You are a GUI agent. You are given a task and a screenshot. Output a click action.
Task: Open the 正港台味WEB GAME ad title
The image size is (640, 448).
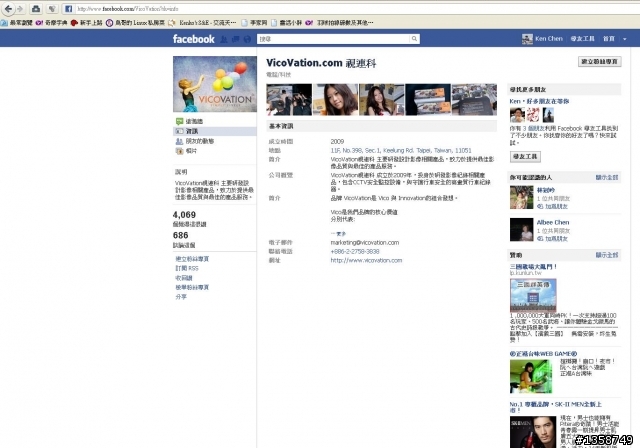pos(543,354)
